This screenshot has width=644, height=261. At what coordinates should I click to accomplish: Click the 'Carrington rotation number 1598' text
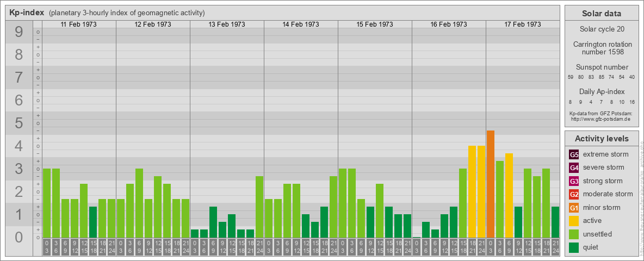pyautogui.click(x=602, y=48)
